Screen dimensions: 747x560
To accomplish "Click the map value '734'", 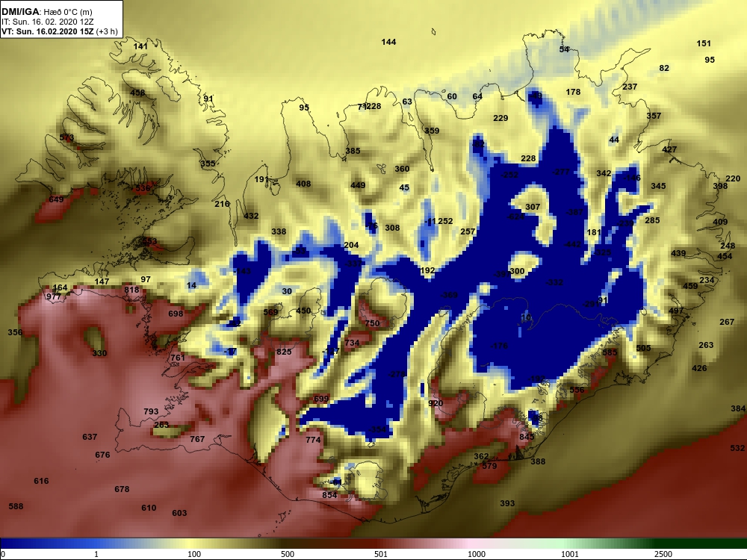I will (352, 343).
